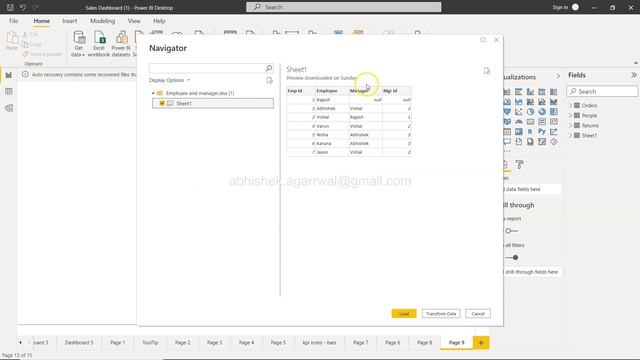
Task: Select the funnel chart visual
Action: click(507, 111)
